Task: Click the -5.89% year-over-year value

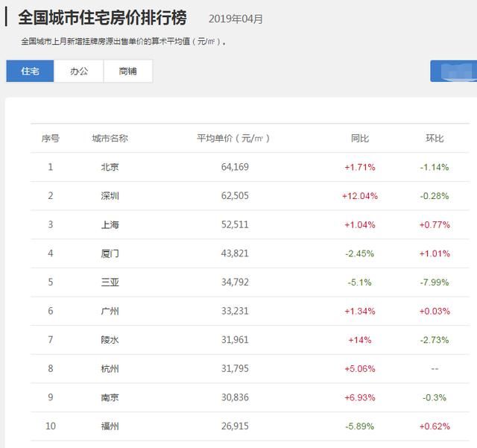Action: [359, 426]
